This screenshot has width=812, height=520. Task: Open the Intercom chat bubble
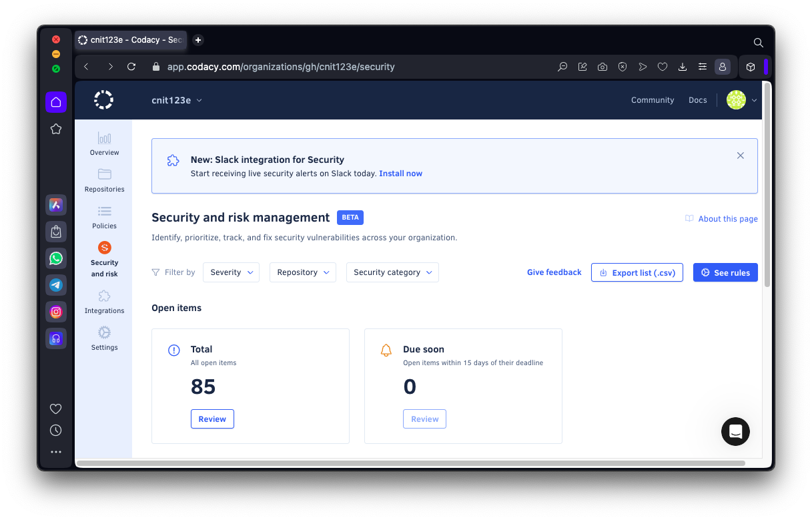click(x=735, y=431)
